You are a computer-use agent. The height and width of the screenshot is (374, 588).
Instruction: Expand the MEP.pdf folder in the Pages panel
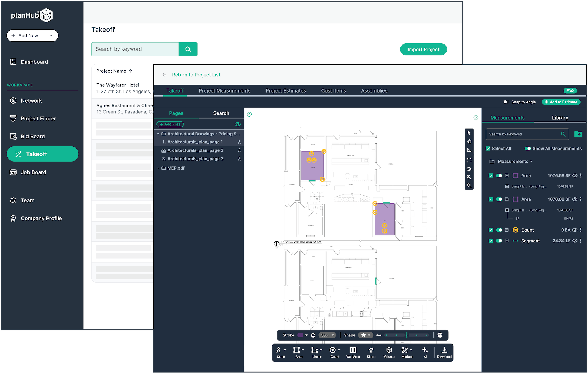coord(158,168)
